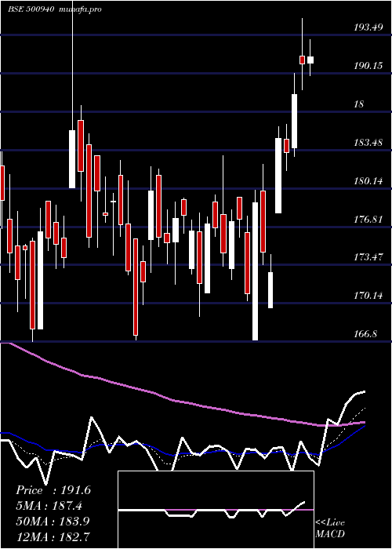Open the MACD inset chart panel
The height and width of the screenshot is (549, 392).
click(216, 510)
